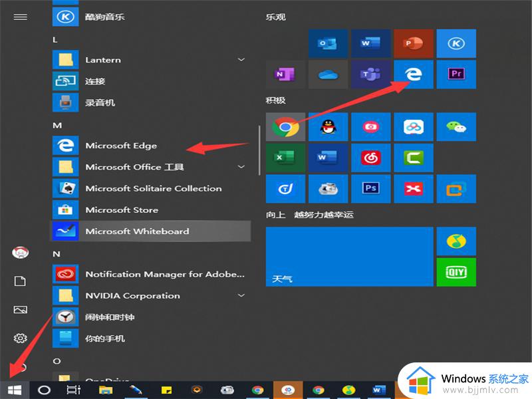This screenshot has height=399, width=532.
Task: Expand Microsoft Office 工具 folder
Action: (241, 167)
